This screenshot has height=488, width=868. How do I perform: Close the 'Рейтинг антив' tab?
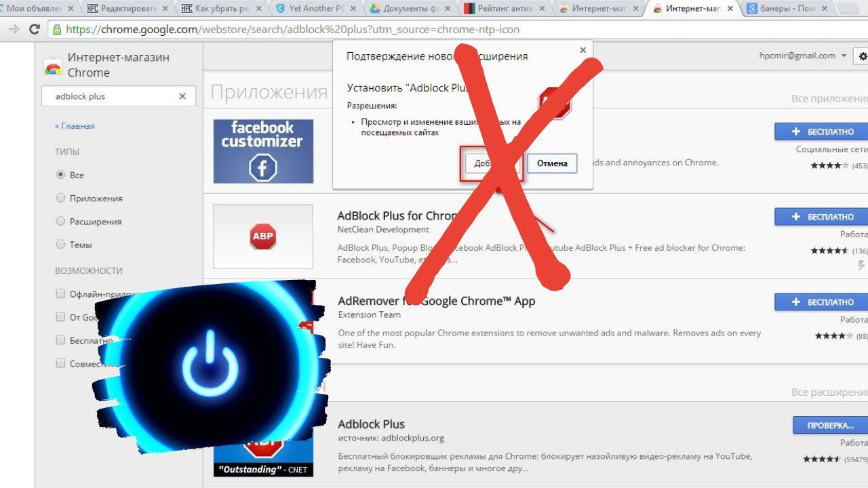(x=540, y=9)
